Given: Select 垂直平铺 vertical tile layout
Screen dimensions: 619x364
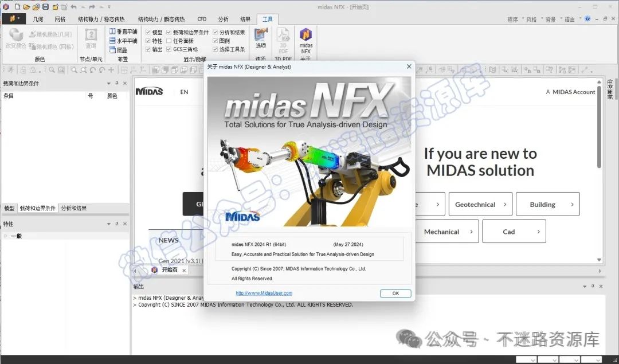Looking at the screenshot, I should [x=123, y=31].
